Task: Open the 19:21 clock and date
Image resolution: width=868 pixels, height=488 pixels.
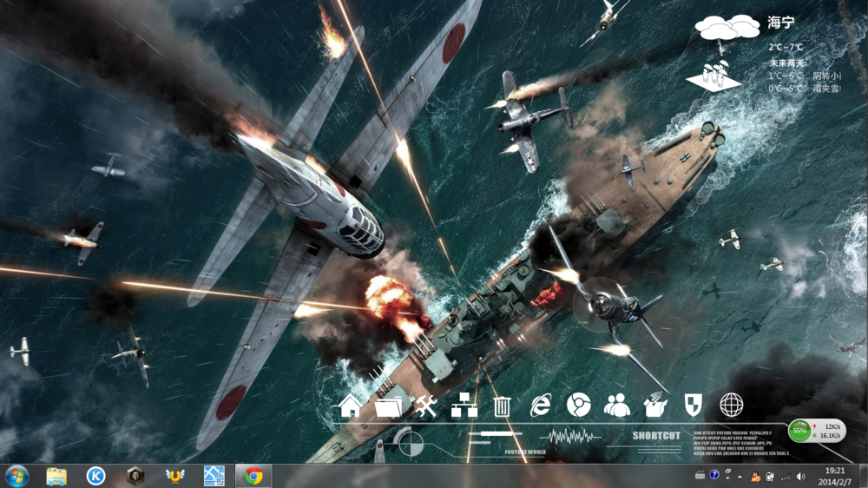Action: click(x=835, y=477)
